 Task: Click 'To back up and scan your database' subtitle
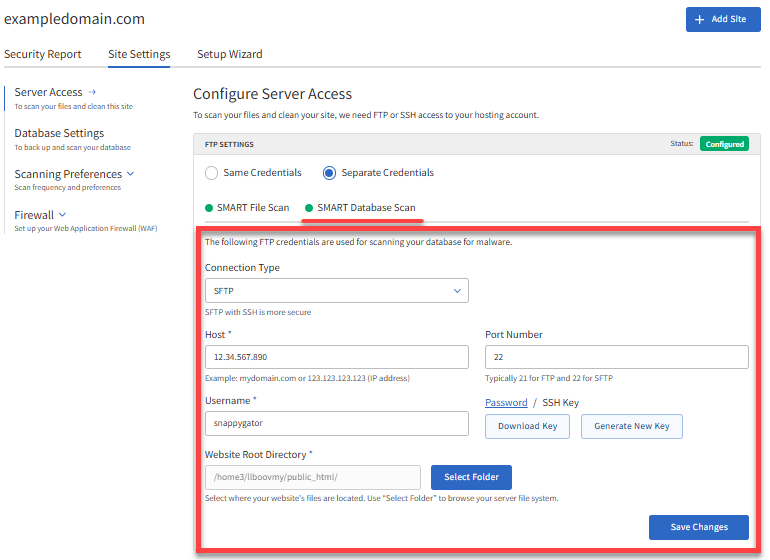point(73,147)
